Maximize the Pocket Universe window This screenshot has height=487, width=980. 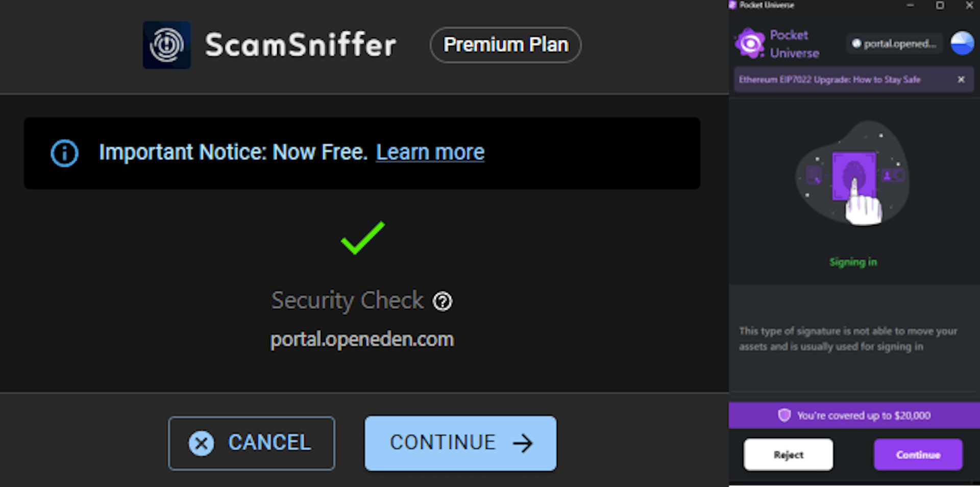coord(940,5)
